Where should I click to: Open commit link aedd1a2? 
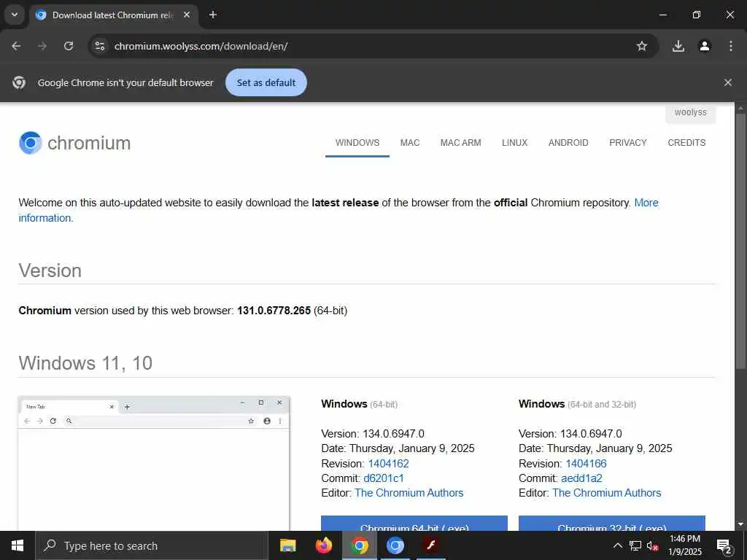[x=581, y=478]
